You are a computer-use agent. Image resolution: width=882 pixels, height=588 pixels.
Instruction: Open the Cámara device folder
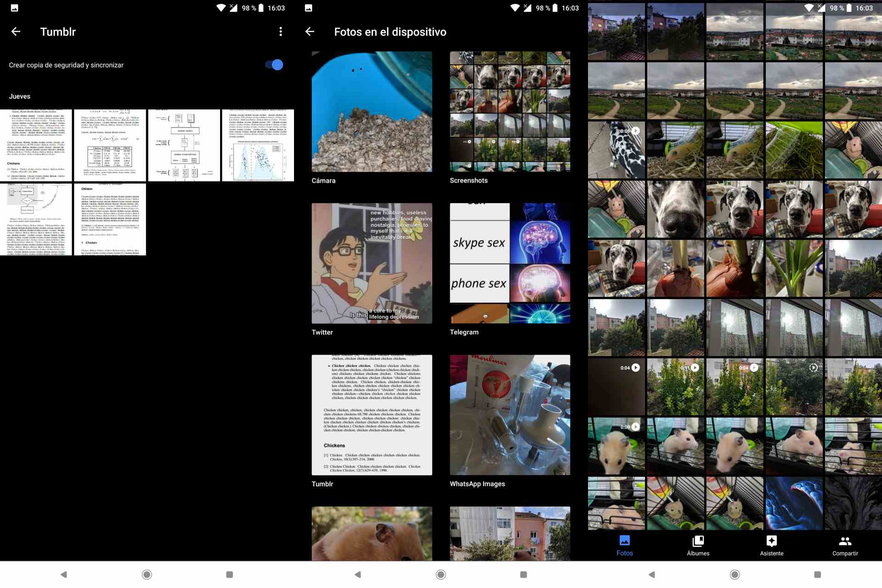coord(372,112)
